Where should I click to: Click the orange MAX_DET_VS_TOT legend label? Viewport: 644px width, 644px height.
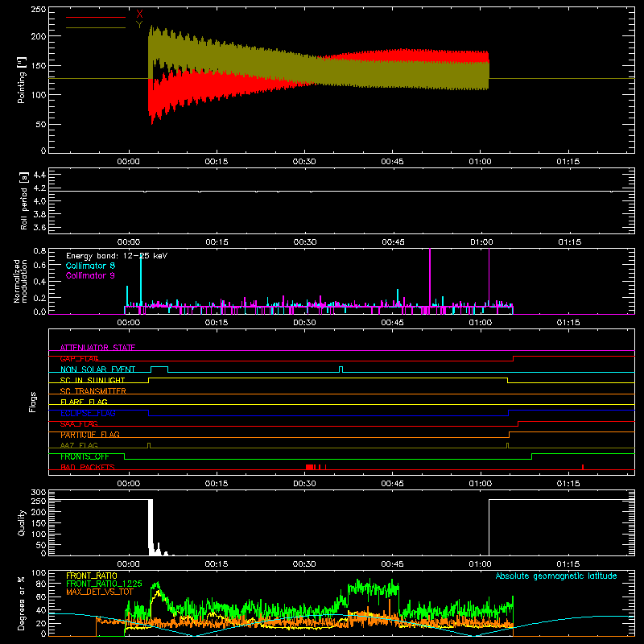(x=100, y=592)
